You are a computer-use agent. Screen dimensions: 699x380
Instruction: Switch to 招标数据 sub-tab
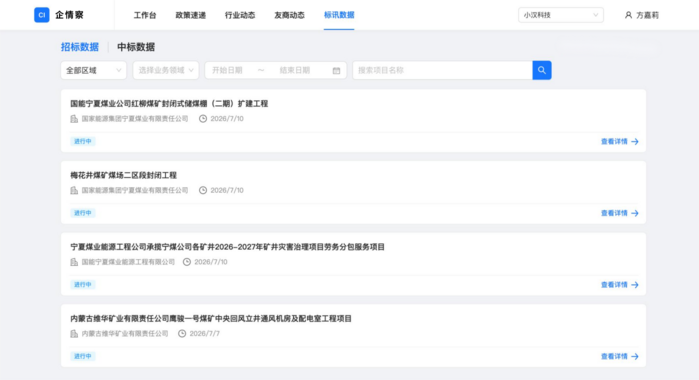[80, 47]
